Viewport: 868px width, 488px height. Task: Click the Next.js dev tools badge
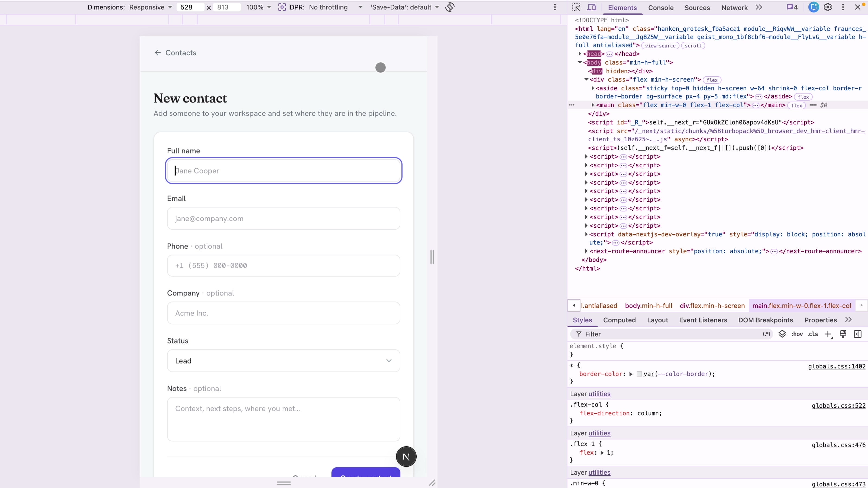(406, 457)
